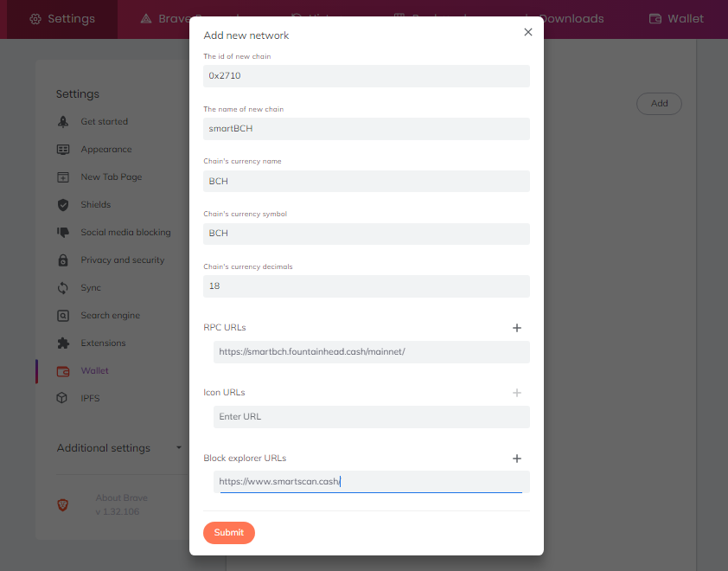Click the Icon URLs Enter URL field

[372, 417]
